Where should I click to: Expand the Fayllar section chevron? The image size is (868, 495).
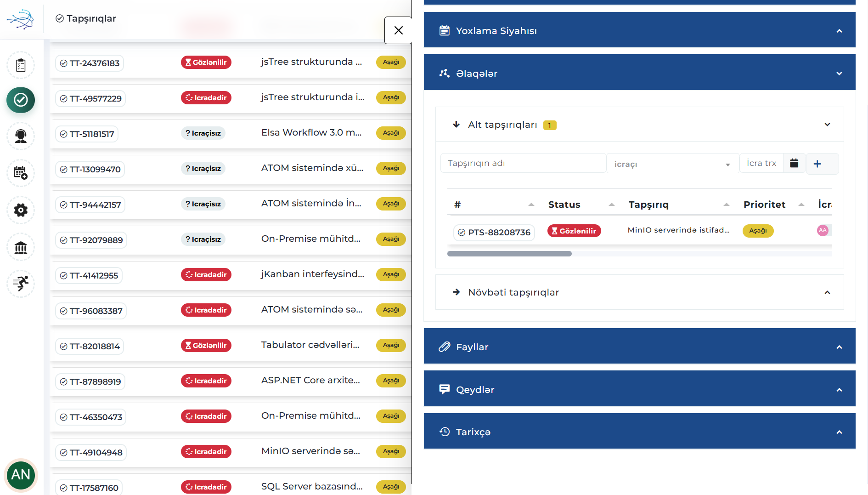pos(839,347)
